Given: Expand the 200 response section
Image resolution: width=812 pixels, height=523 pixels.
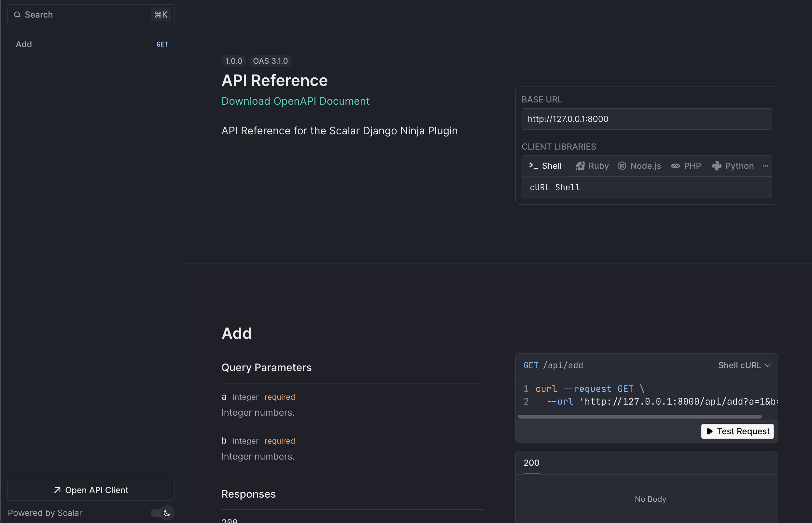Looking at the screenshot, I should 531,463.
